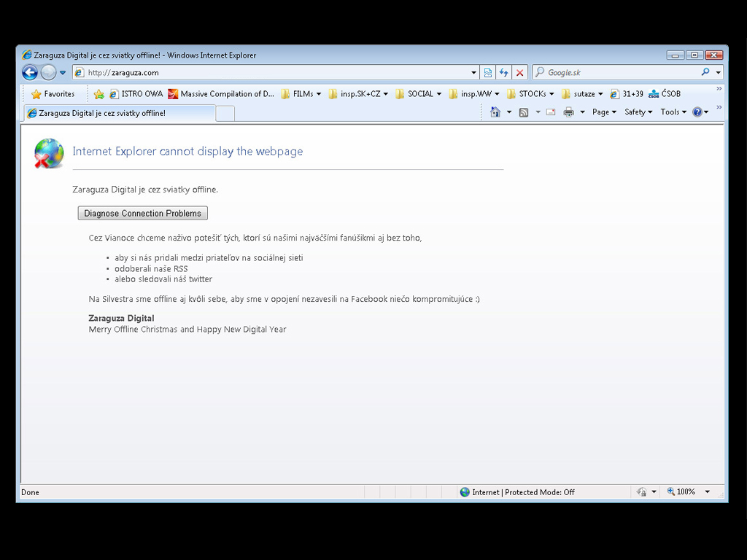Click the Refresh page icon
Viewport: 747px width, 560px height.
click(503, 73)
